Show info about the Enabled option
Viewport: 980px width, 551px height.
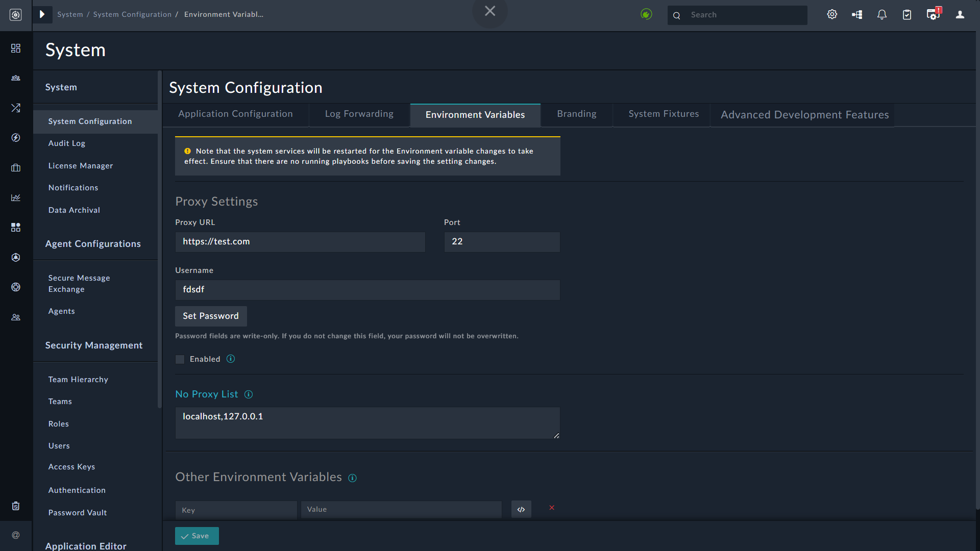(x=231, y=359)
